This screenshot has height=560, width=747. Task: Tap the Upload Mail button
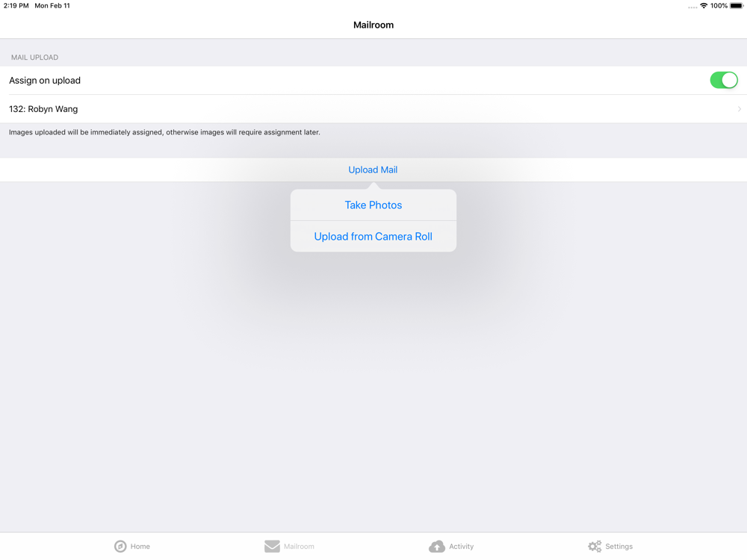pos(373,170)
